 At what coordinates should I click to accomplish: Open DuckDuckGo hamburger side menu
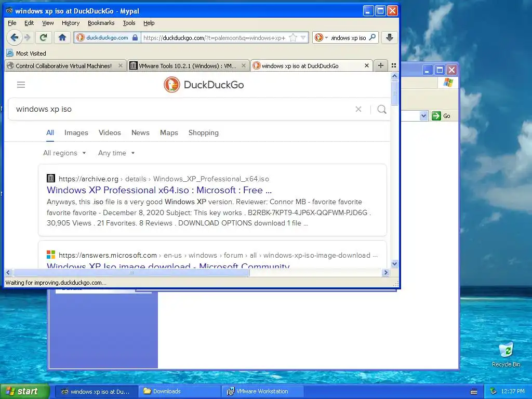(x=21, y=85)
